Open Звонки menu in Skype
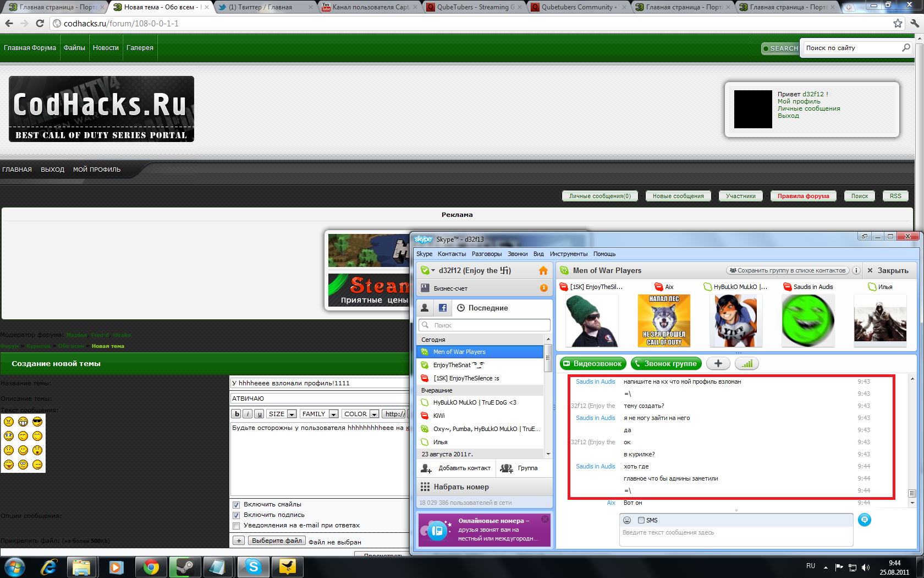Viewport: 924px width, 578px height. click(518, 254)
